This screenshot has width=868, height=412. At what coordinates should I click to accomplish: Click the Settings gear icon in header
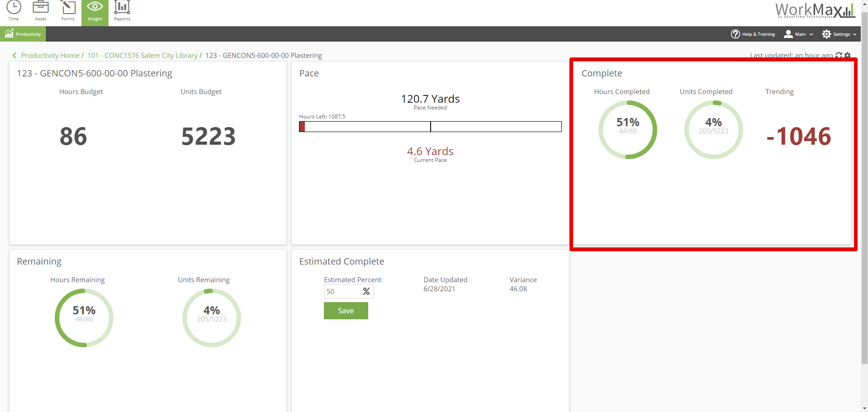pyautogui.click(x=826, y=34)
